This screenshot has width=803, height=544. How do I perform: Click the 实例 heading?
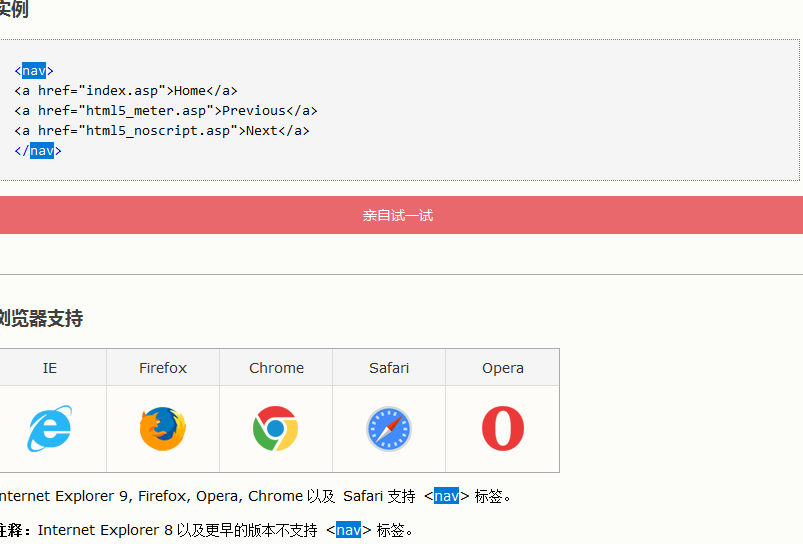14,9
